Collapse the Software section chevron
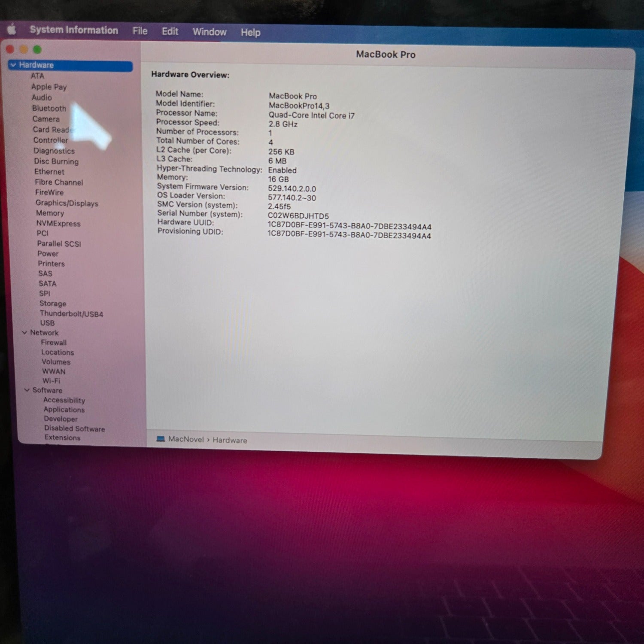 tap(27, 390)
